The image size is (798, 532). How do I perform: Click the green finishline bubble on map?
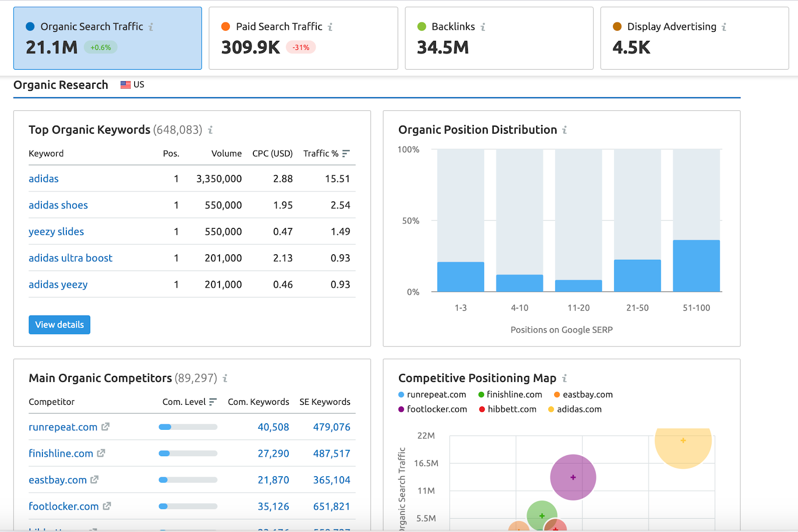click(542, 516)
